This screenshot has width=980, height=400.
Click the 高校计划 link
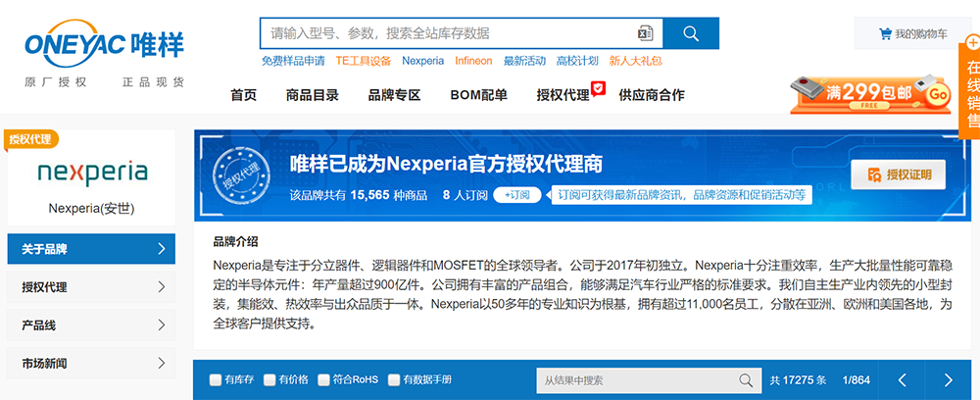click(577, 61)
